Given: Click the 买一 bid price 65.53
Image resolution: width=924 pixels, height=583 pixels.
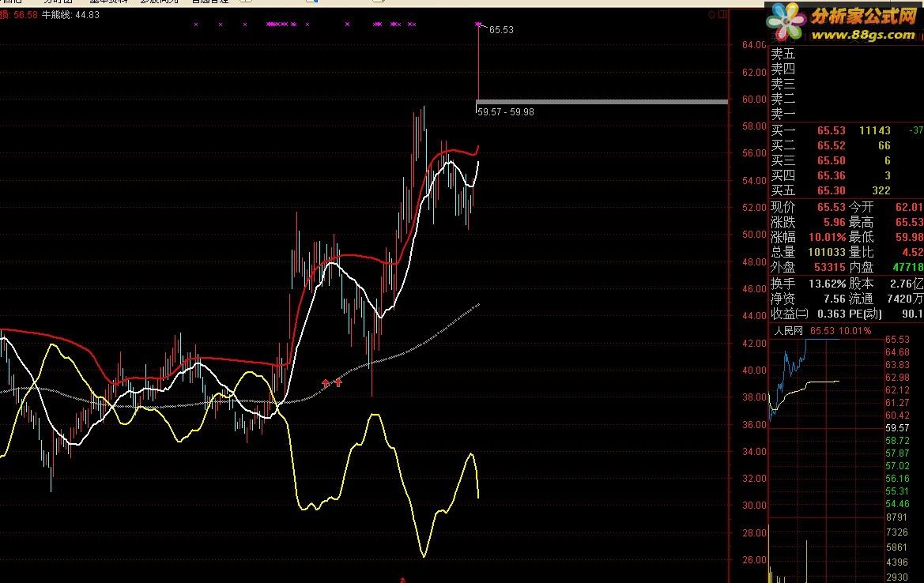Looking at the screenshot, I should click(831, 130).
